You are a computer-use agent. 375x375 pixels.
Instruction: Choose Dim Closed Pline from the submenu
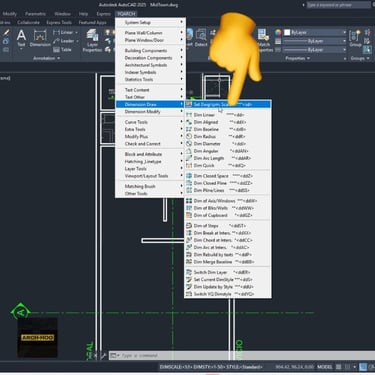tap(228, 183)
